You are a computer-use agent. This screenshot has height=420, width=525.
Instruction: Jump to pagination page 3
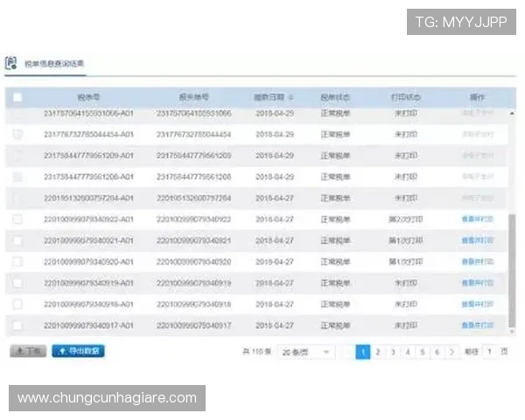coord(393,352)
